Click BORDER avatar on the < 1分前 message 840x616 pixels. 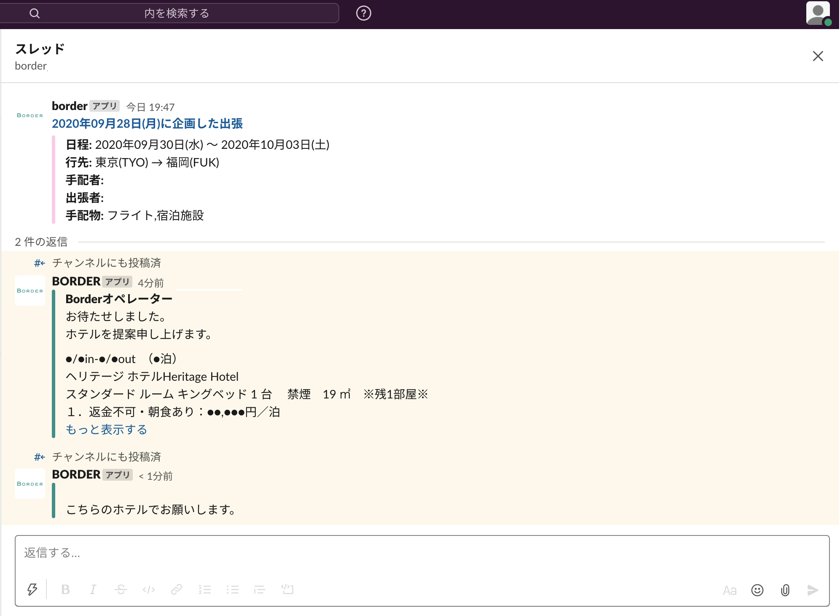pyautogui.click(x=30, y=484)
